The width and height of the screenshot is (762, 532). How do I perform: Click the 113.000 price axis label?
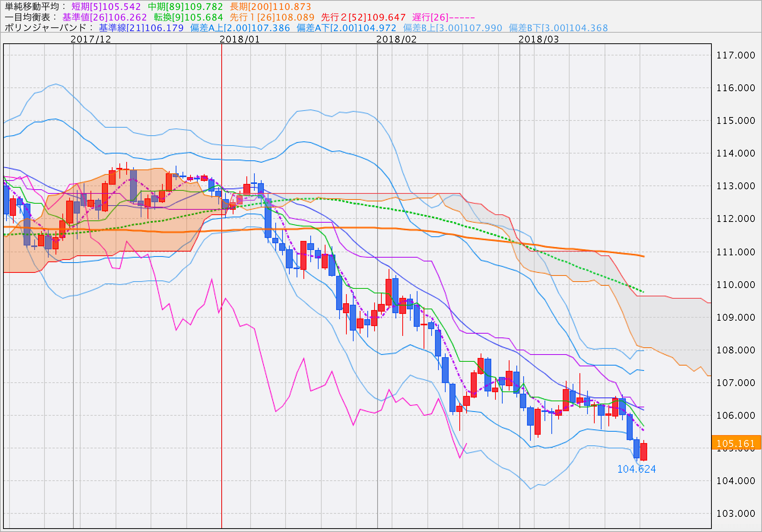[736, 186]
